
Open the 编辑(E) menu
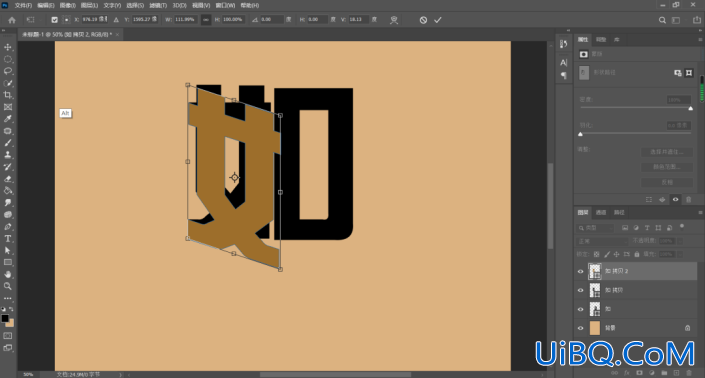pyautogui.click(x=45, y=5)
